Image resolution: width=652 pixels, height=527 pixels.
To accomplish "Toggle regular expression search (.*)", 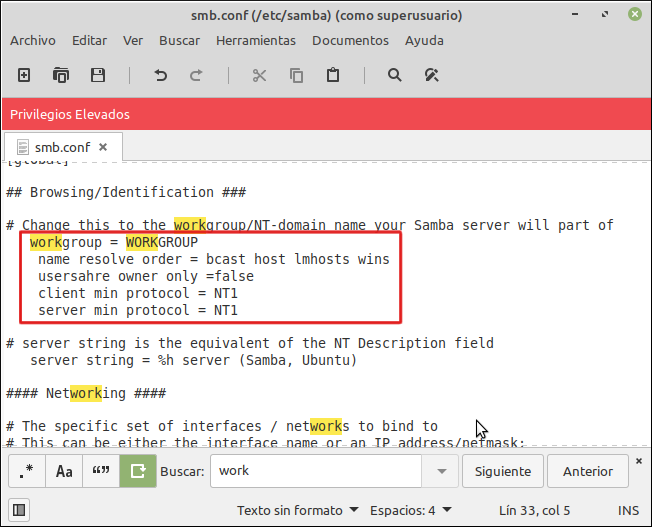I will 27,471.
